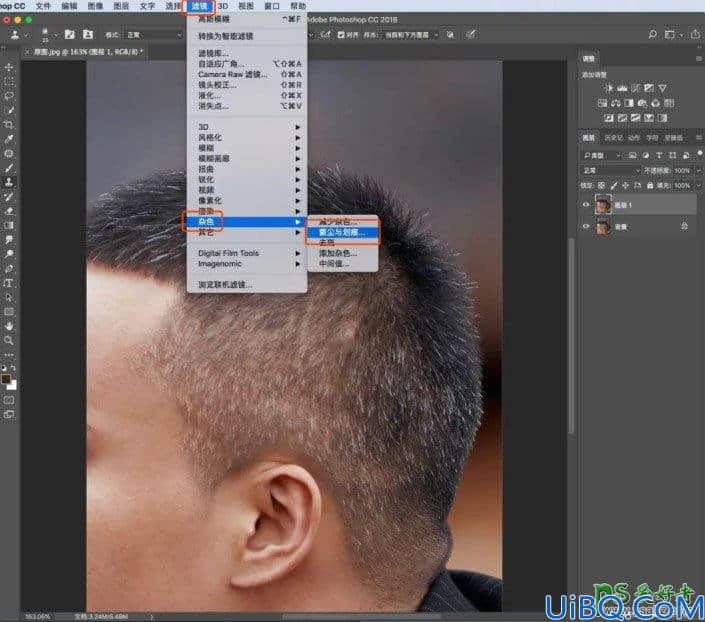Add a Levels adjustment layer

(622, 88)
